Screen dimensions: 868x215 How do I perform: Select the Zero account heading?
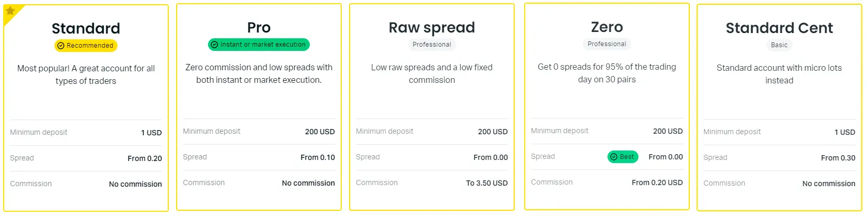pos(607,27)
